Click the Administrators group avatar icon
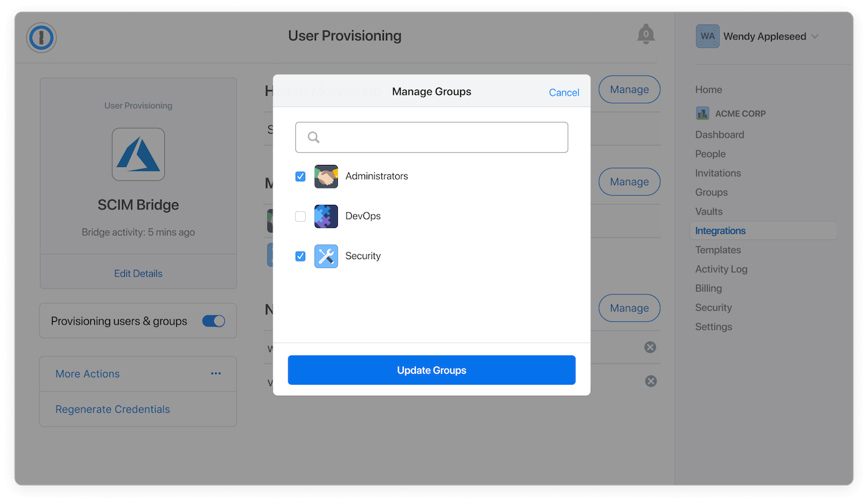The width and height of the screenshot is (868, 503). [x=326, y=176]
